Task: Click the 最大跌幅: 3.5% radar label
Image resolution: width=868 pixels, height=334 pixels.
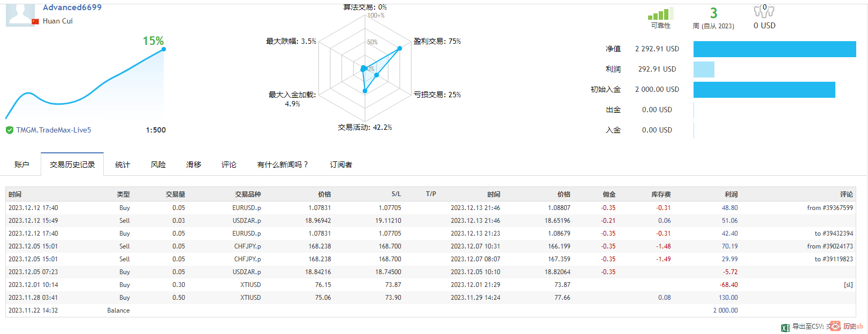Action: (291, 41)
